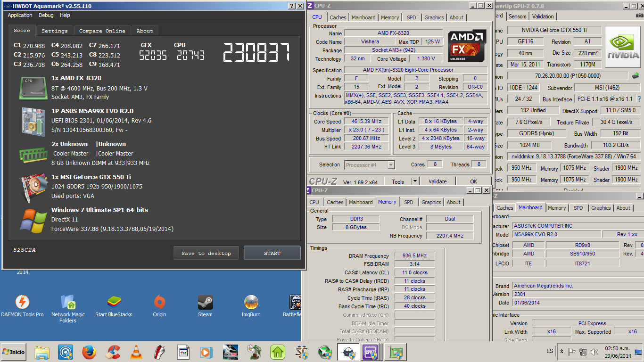Switch to Compare Online tab
The image size is (644, 362).
pos(102,31)
